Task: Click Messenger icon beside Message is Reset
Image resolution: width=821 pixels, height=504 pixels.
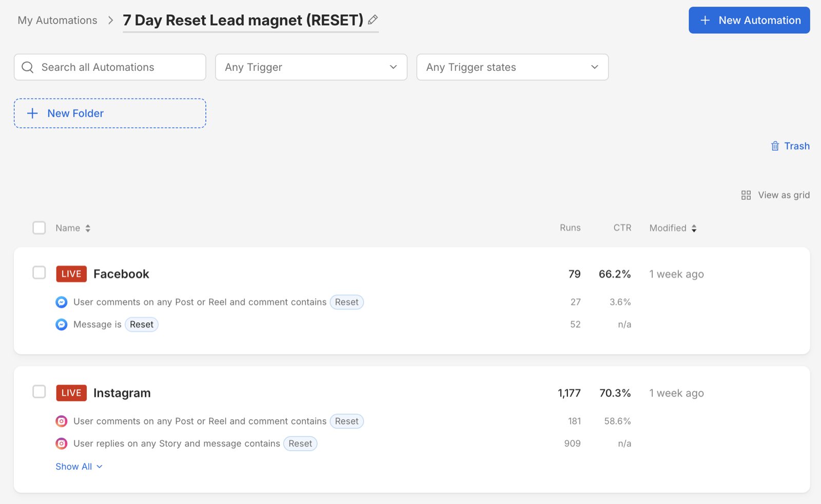Action: [62, 324]
